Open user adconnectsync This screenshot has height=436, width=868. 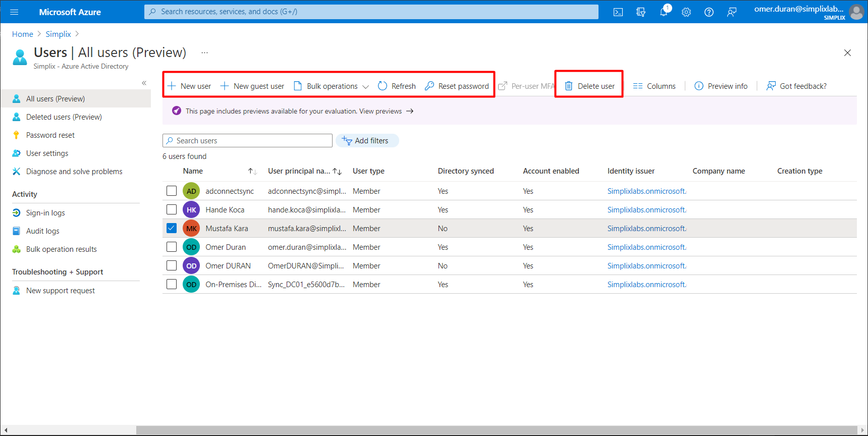pos(230,191)
